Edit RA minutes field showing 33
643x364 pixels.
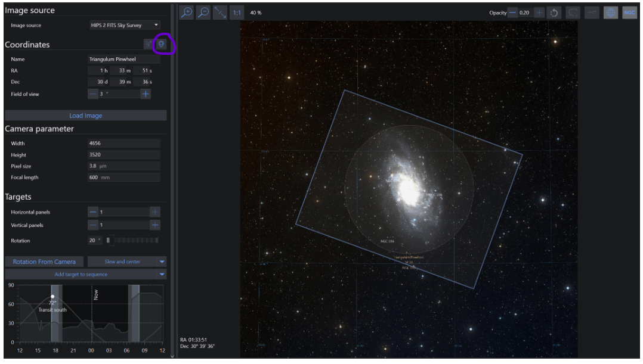122,70
